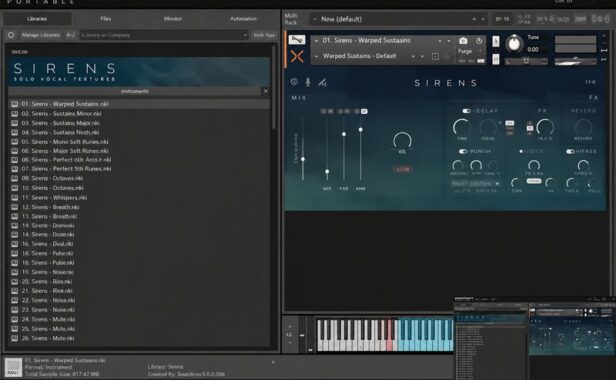Viewport: 616px width, 380px height.
Task: Open snapshot view with the camera icon
Action: [463, 41]
